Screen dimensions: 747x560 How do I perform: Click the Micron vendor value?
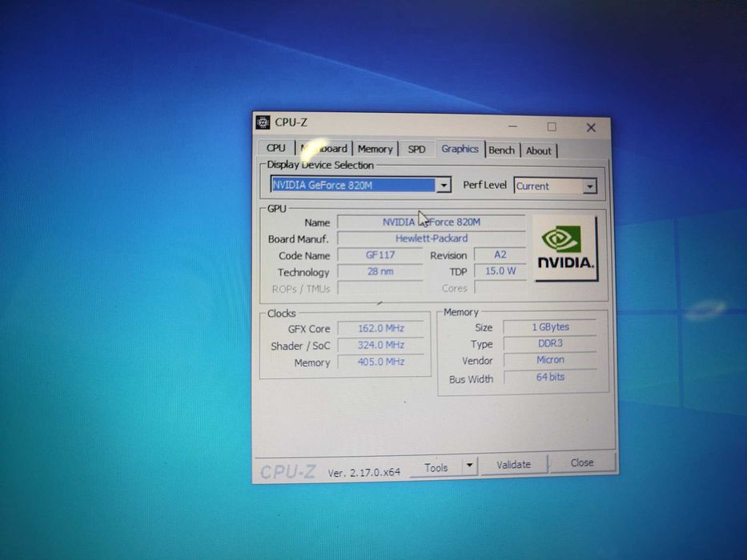[x=550, y=360]
